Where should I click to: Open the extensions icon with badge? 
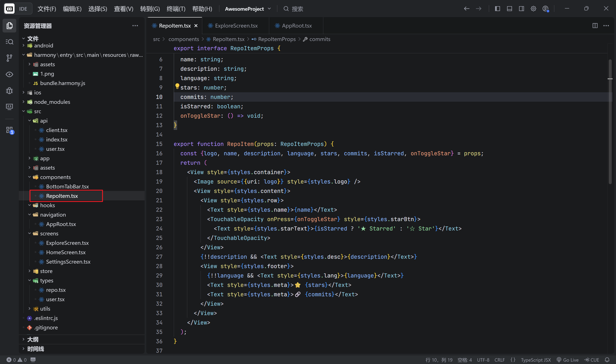[x=9, y=130]
